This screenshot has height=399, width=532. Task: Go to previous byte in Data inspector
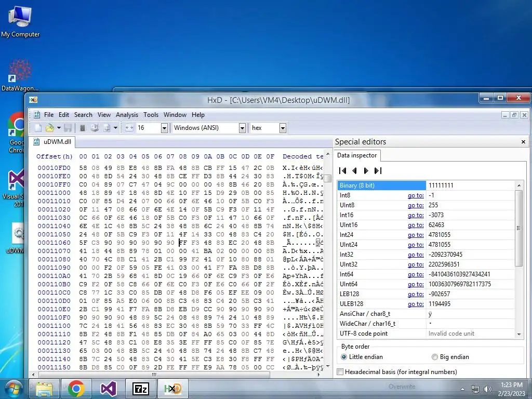coord(354,170)
